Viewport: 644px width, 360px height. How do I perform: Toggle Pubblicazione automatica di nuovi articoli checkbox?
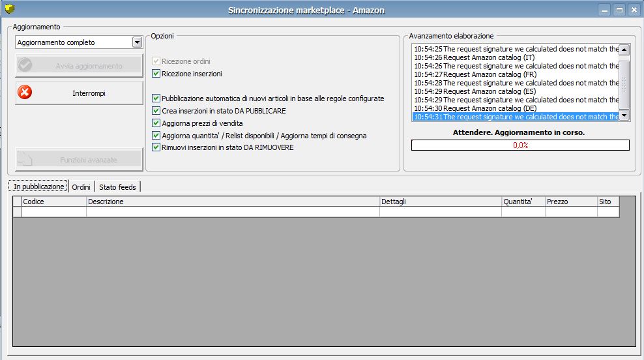point(156,98)
